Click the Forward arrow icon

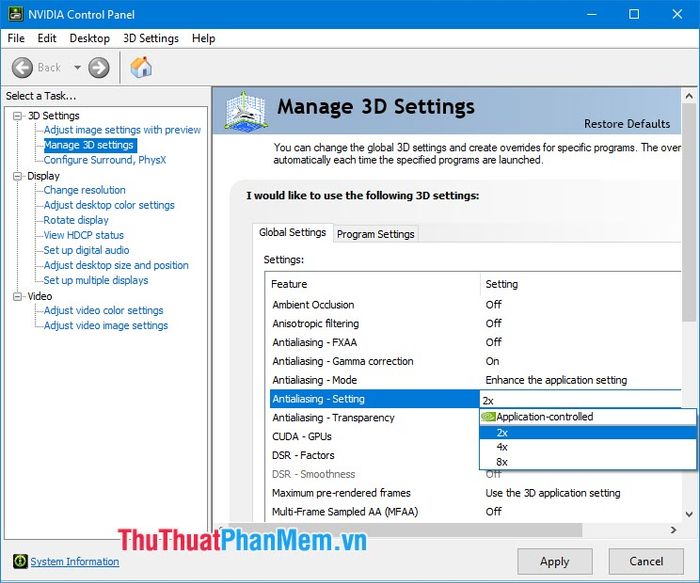(x=99, y=67)
